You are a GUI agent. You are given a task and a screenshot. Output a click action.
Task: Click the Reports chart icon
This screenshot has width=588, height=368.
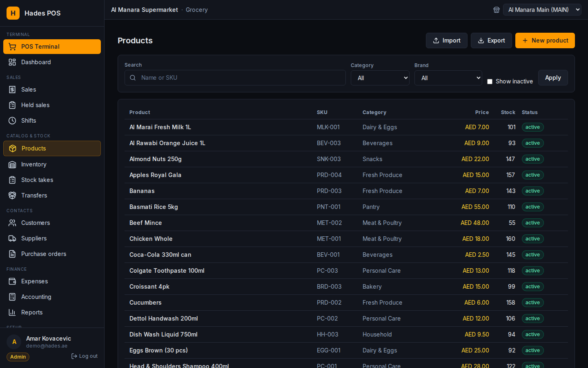coord(12,312)
